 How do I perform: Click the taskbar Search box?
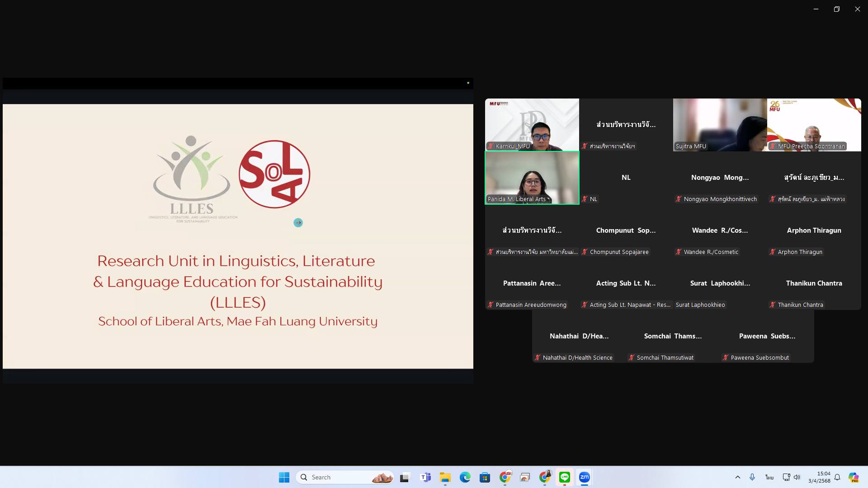[x=345, y=477]
